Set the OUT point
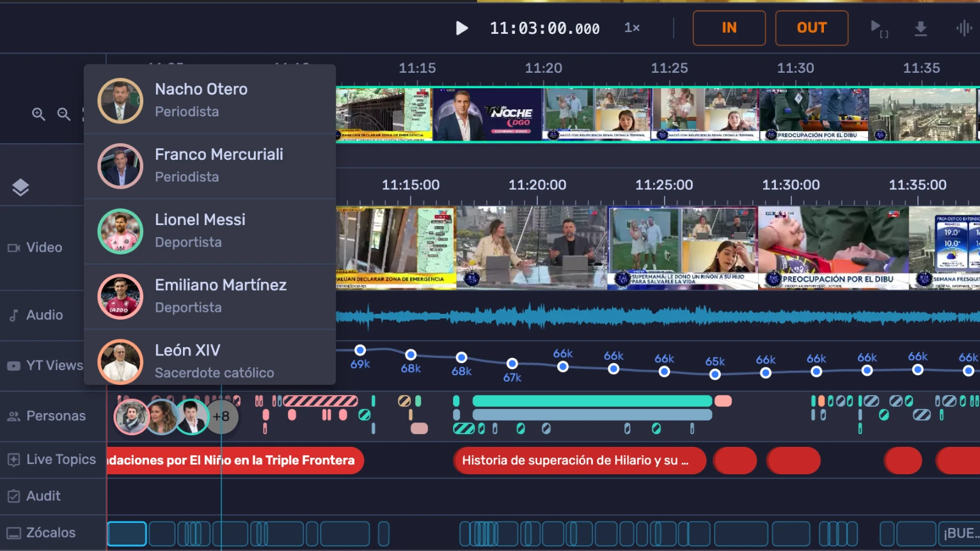 [x=812, y=28]
